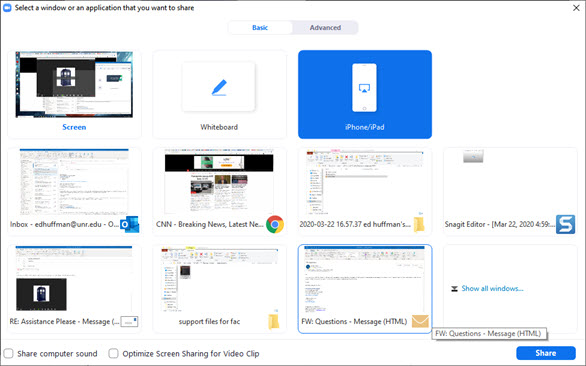Click the Inbox - edhuffman@unr.edu caption

click(x=64, y=224)
